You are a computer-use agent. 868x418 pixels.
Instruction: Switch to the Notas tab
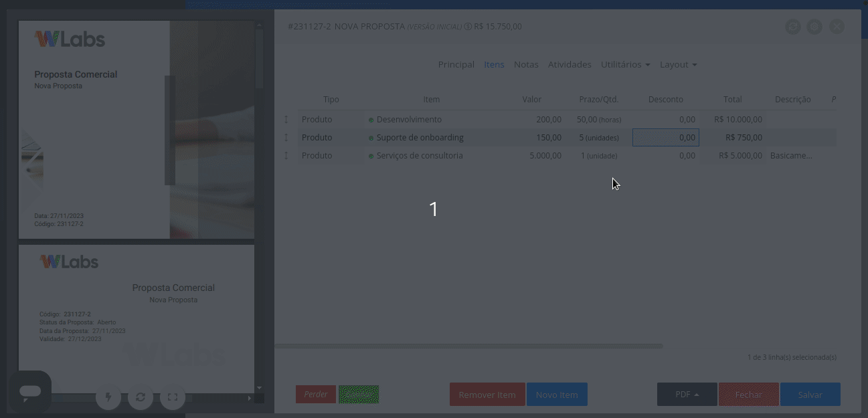[x=525, y=64]
